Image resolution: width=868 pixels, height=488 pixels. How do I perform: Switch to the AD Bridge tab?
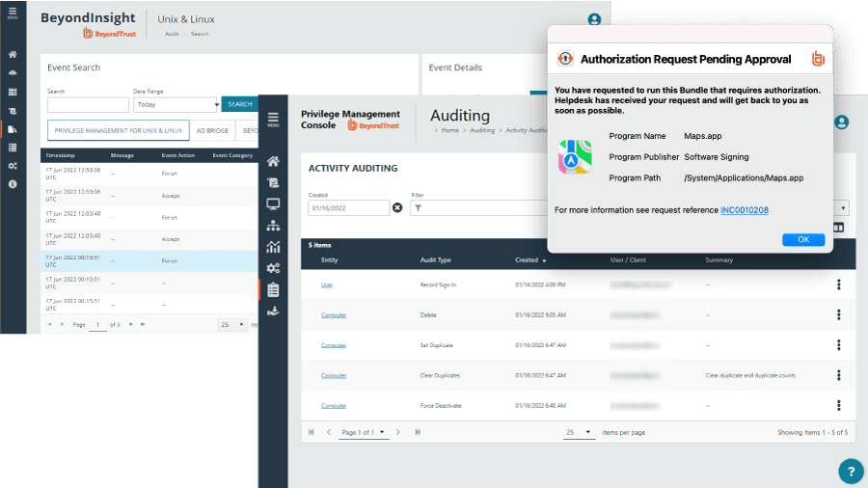(x=212, y=130)
